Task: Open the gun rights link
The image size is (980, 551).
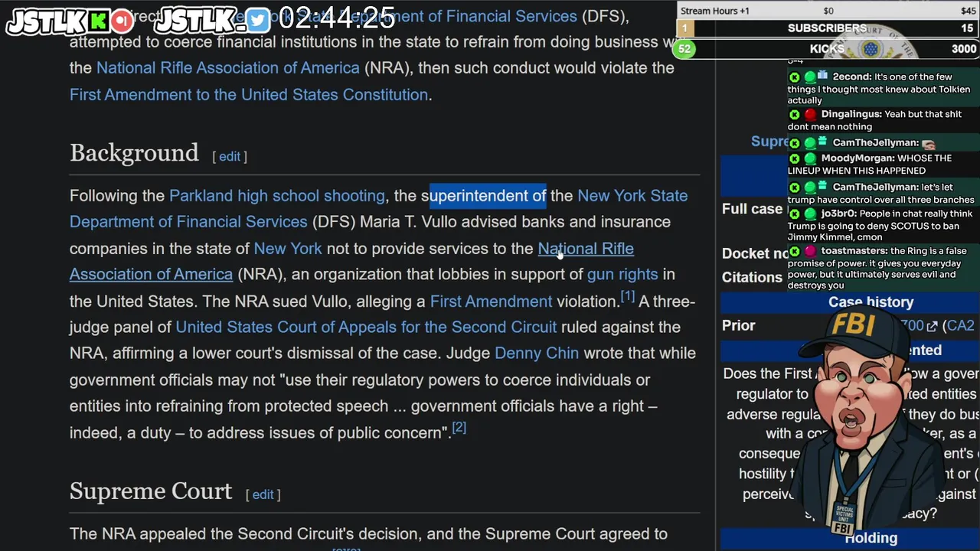Action: (622, 274)
